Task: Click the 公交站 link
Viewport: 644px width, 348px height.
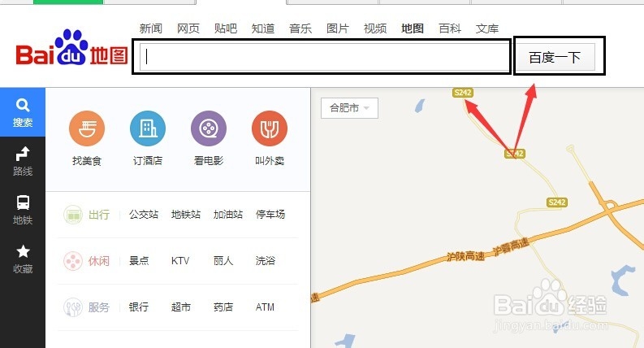Action: tap(144, 215)
